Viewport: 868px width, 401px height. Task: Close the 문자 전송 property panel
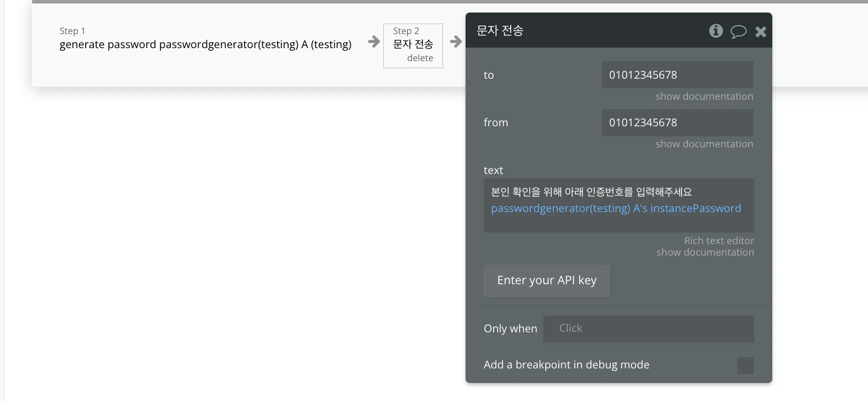(761, 32)
